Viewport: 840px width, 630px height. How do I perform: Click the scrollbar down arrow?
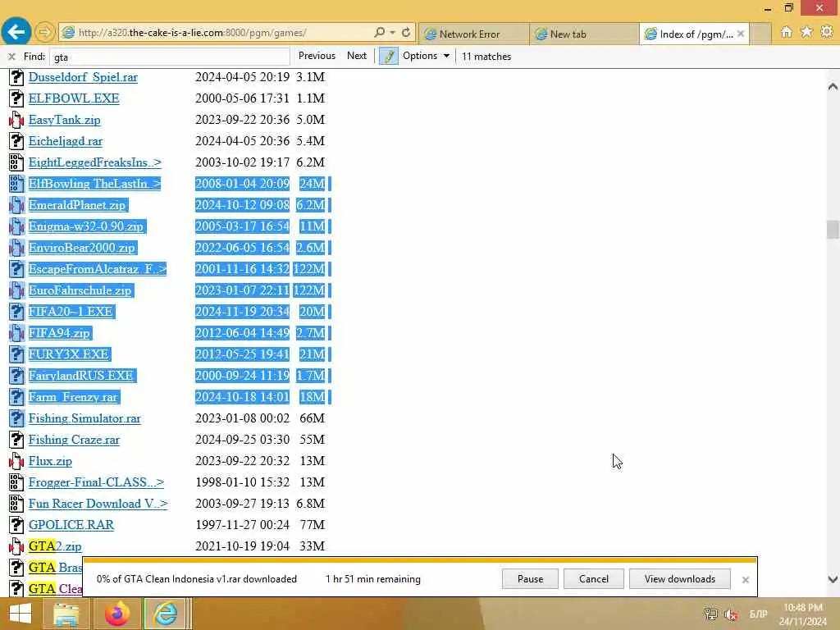(x=833, y=579)
